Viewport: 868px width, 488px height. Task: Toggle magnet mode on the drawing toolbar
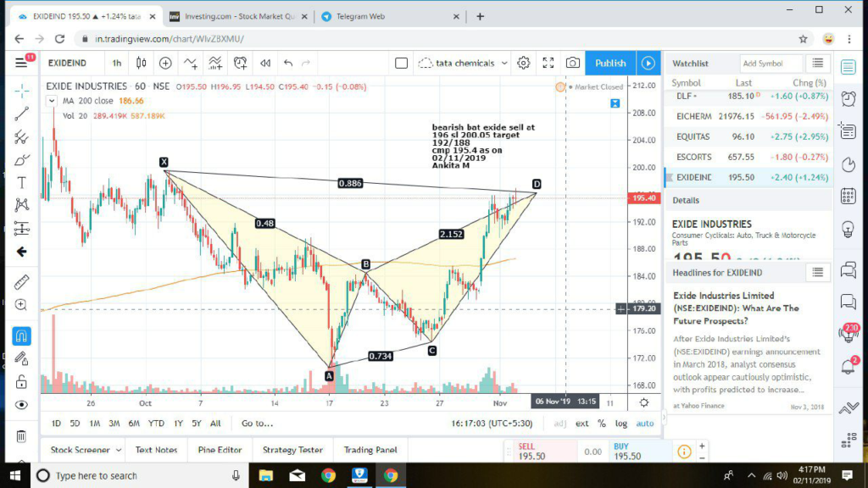tap(21, 335)
